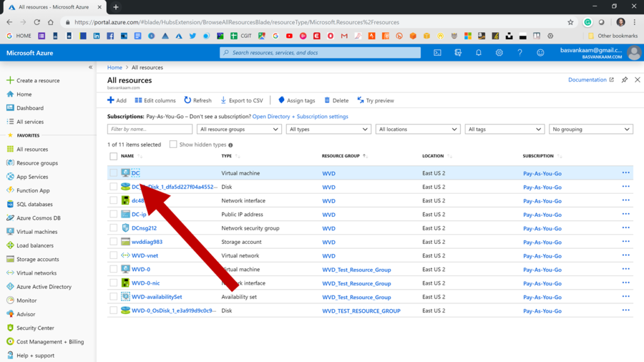This screenshot has height=362, width=644.
Task: Open the Help question mark icon
Action: pos(519,53)
